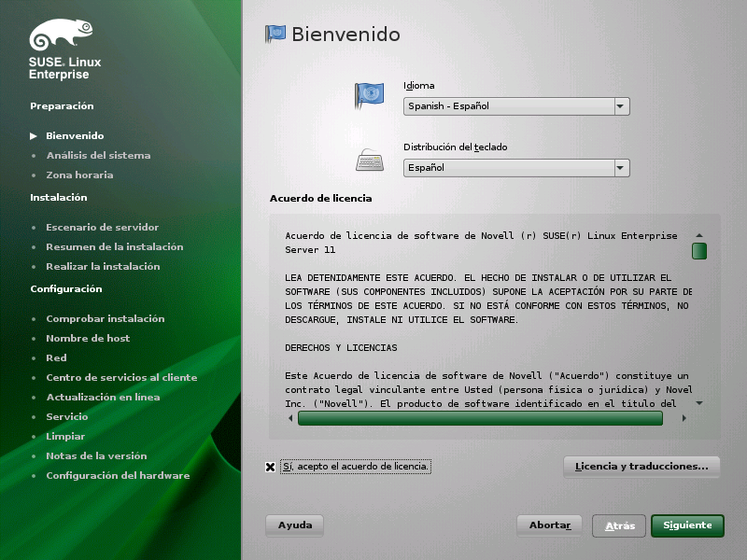The height and width of the screenshot is (560, 747).
Task: Open the Ayuda help button
Action: [x=294, y=525]
